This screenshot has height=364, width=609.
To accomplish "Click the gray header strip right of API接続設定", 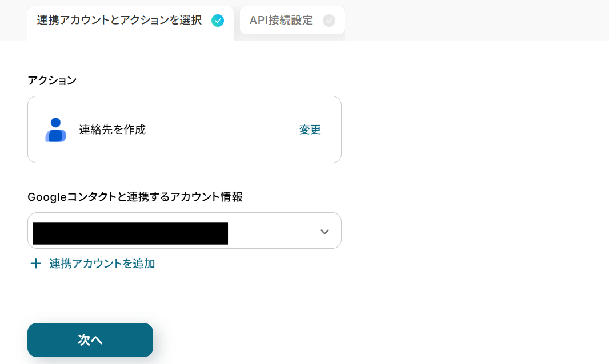I will click(474, 21).
